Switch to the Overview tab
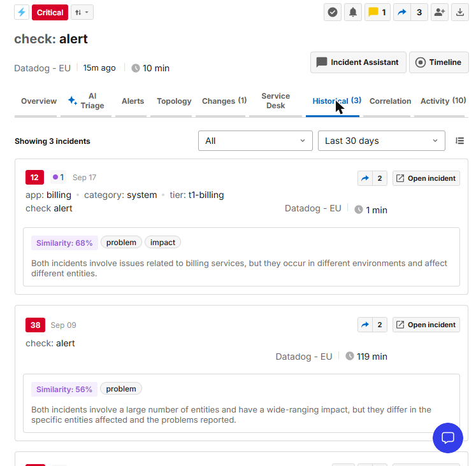 pyautogui.click(x=39, y=101)
